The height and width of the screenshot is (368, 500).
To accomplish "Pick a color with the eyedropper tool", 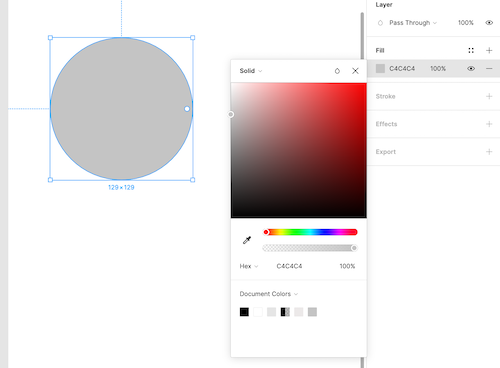I will click(247, 240).
